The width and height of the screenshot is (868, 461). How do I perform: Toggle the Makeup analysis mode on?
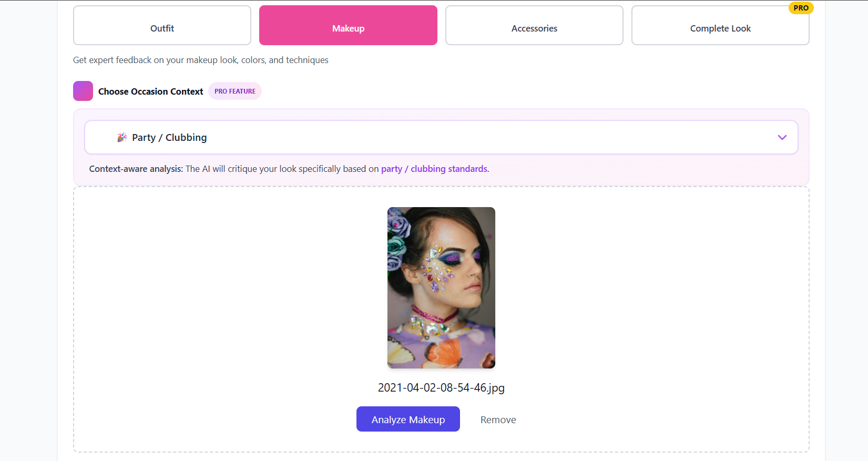pyautogui.click(x=348, y=25)
